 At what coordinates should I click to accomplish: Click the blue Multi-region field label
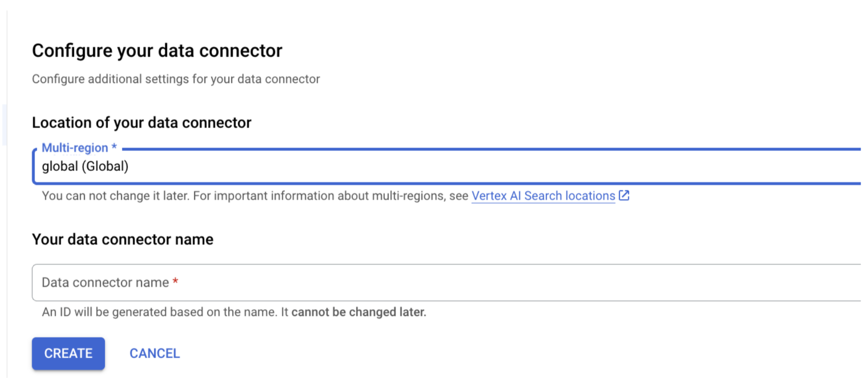point(75,148)
